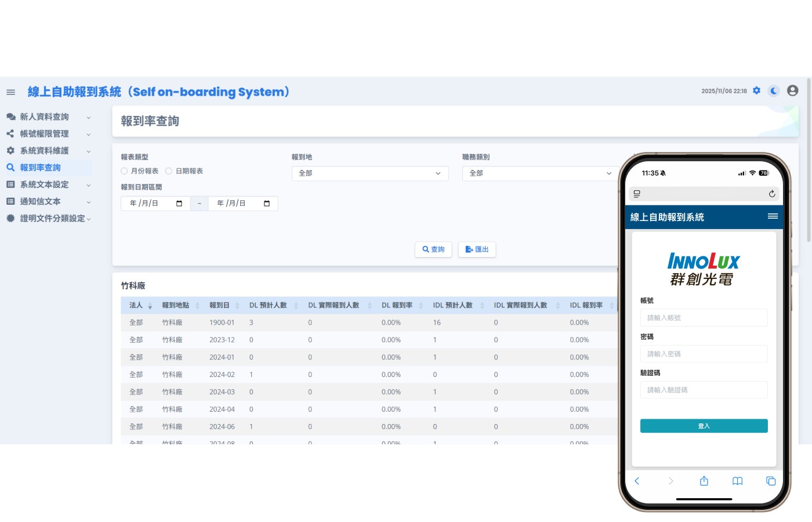Tap phone browser share icon
This screenshot has width=812, height=522.
pos(704,481)
